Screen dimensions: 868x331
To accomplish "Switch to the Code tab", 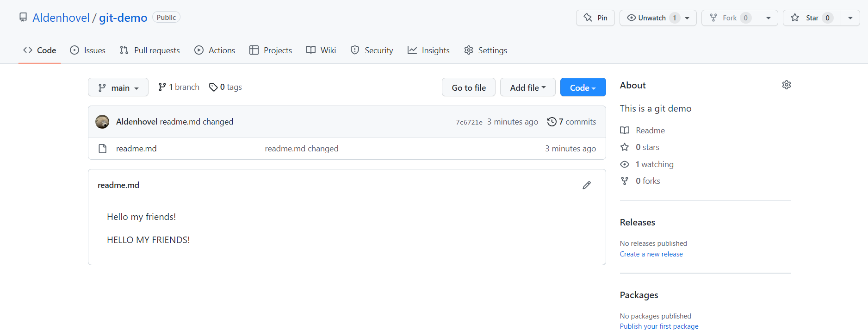I will [x=40, y=50].
